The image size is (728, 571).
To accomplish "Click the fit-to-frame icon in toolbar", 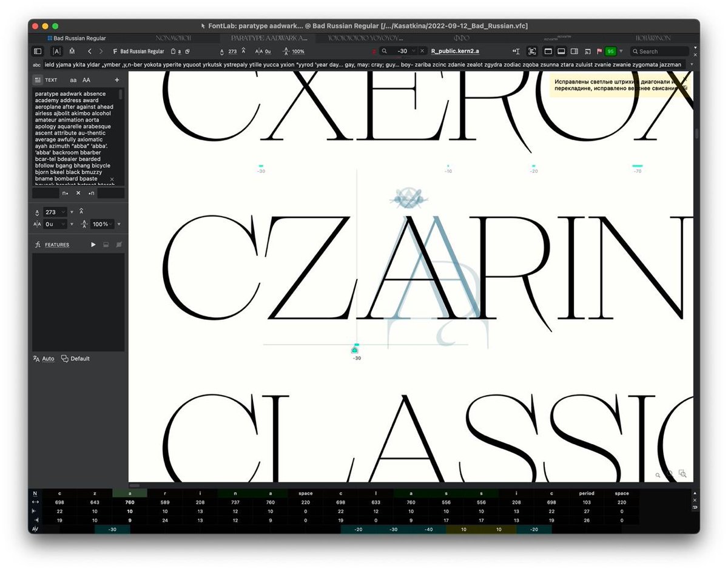I will pyautogui.click(x=532, y=52).
